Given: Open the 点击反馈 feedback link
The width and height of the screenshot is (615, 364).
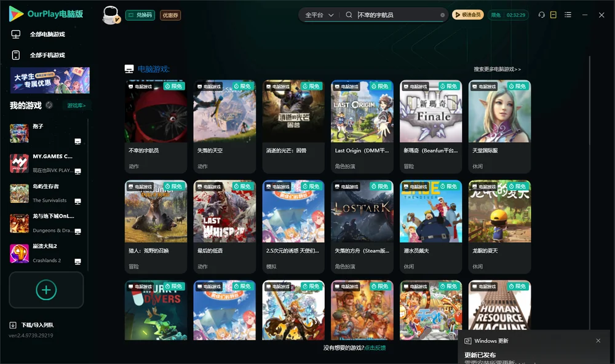Looking at the screenshot, I should 375,347.
